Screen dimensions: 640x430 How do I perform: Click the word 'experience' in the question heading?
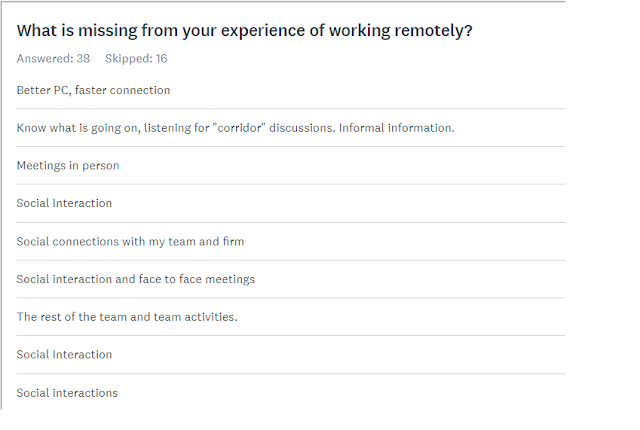point(263,31)
